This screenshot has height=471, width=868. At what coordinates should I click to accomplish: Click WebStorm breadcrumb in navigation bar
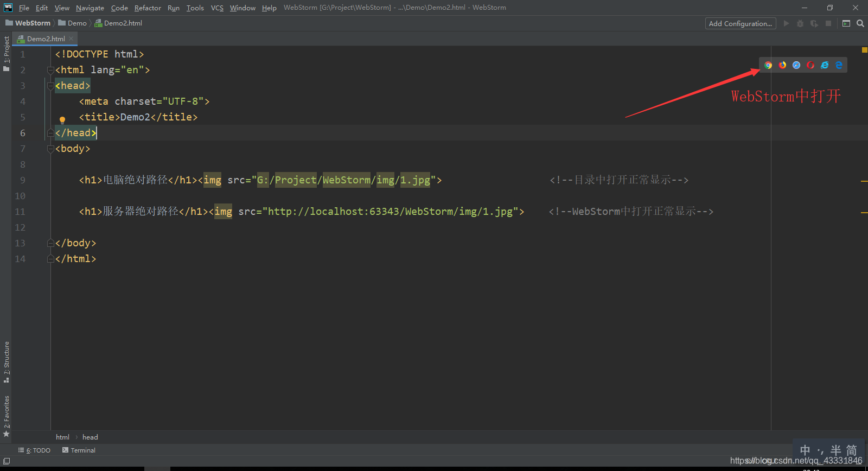coord(28,23)
